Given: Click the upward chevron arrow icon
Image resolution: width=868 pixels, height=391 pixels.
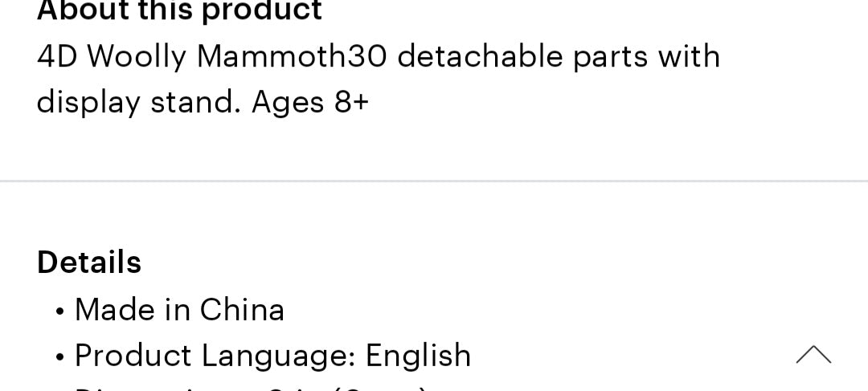Looking at the screenshot, I should click(813, 355).
